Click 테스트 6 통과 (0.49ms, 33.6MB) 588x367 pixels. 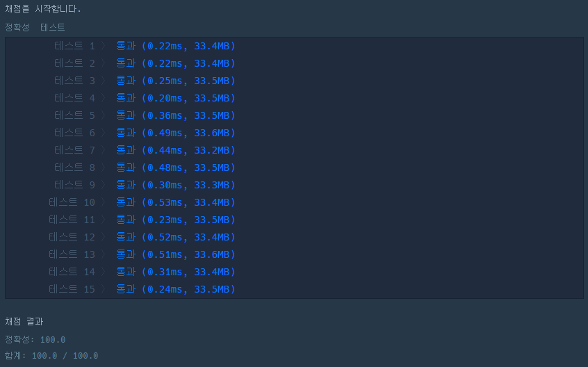point(176,133)
